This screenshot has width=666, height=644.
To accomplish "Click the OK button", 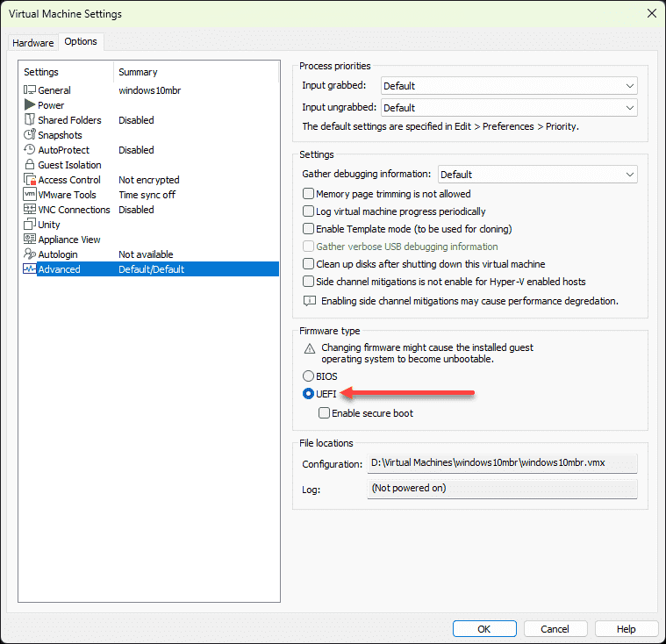I will (484, 629).
